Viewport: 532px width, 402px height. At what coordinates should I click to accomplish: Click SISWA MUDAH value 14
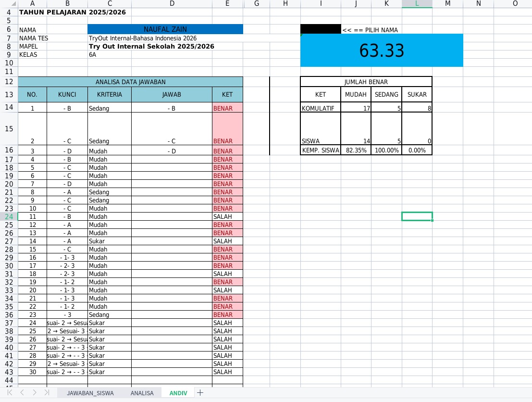[356, 129]
